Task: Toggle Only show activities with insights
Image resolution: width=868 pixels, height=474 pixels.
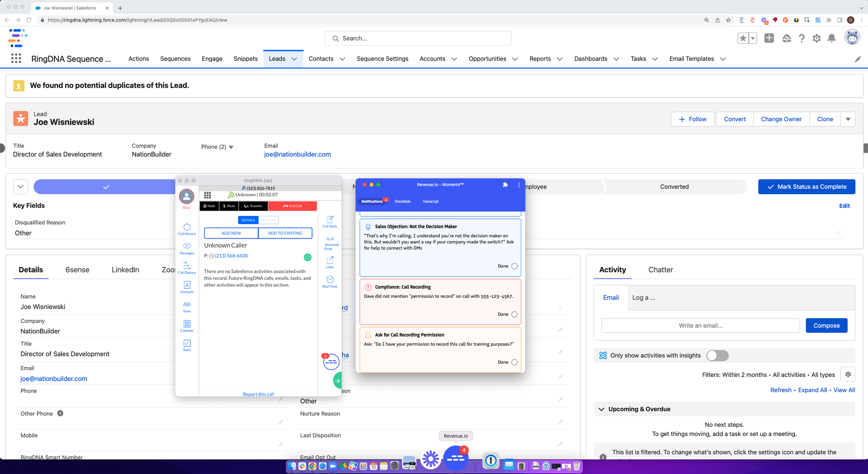Action: point(717,355)
